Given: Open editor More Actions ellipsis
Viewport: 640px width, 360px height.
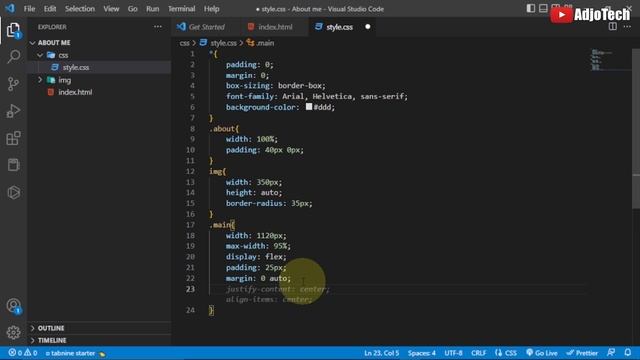Looking at the screenshot, I should pos(627,27).
